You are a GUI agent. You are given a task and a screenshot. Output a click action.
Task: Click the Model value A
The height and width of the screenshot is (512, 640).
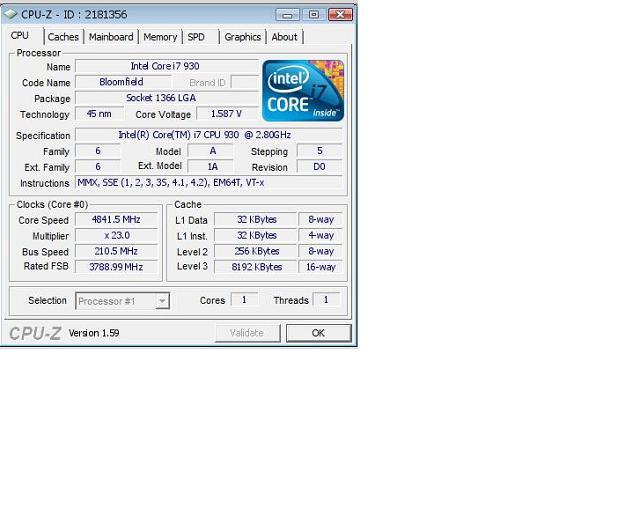(x=210, y=151)
